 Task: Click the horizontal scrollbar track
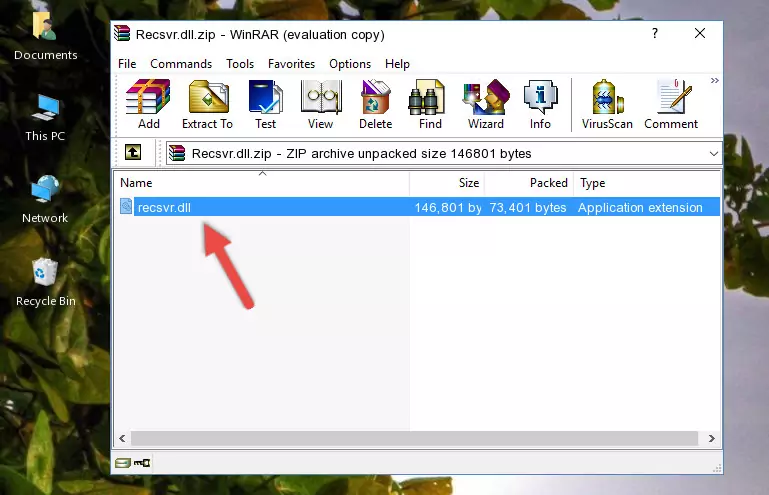[414, 438]
